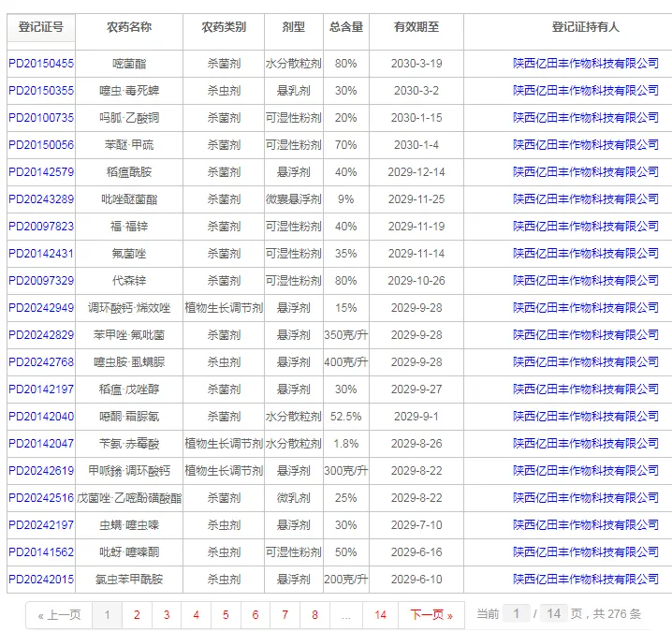The height and width of the screenshot is (632, 672).
Task: Open registration PD20142047 link
Action: click(41, 444)
